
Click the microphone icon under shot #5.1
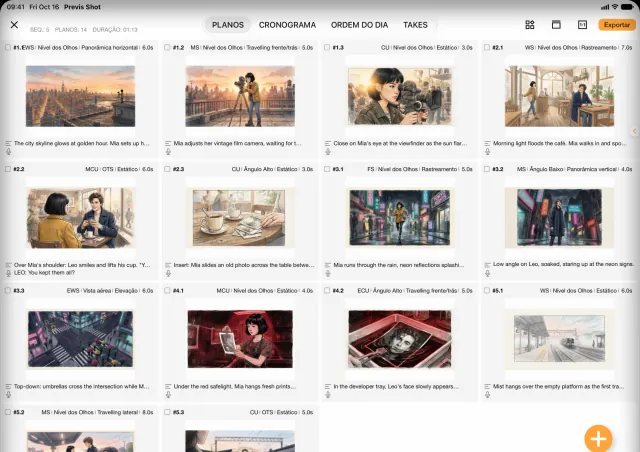pos(487,395)
